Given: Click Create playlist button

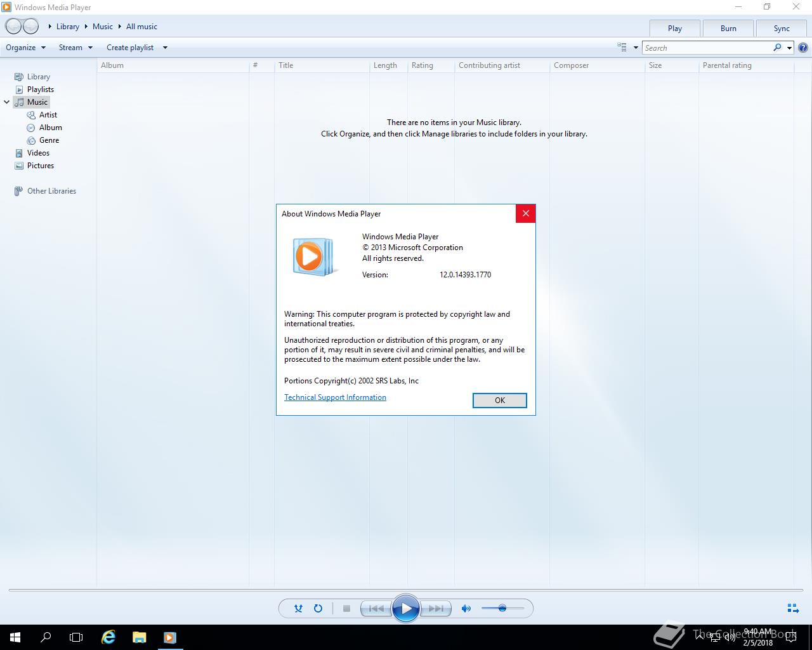Looking at the screenshot, I should coord(130,48).
